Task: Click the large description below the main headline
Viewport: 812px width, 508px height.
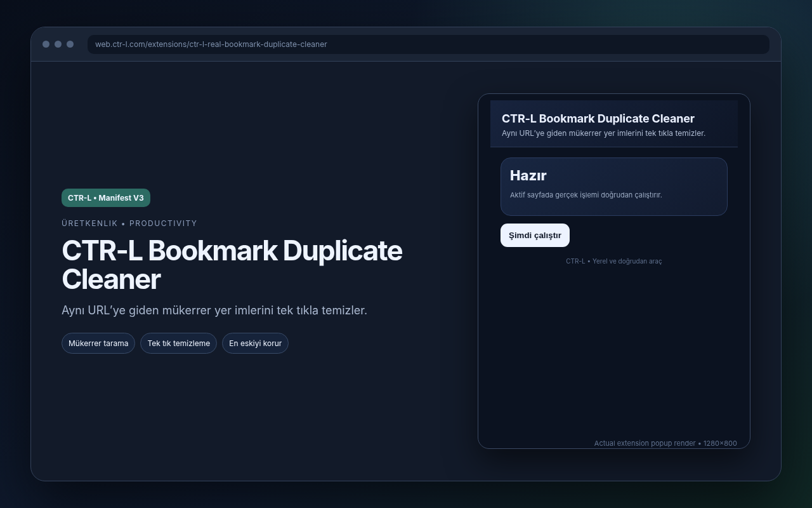Action: pos(214,311)
